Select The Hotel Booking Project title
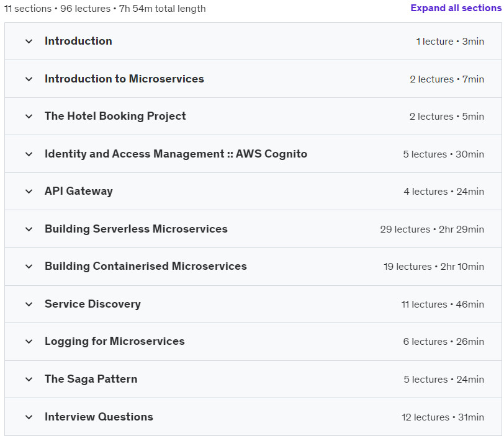 coord(115,116)
